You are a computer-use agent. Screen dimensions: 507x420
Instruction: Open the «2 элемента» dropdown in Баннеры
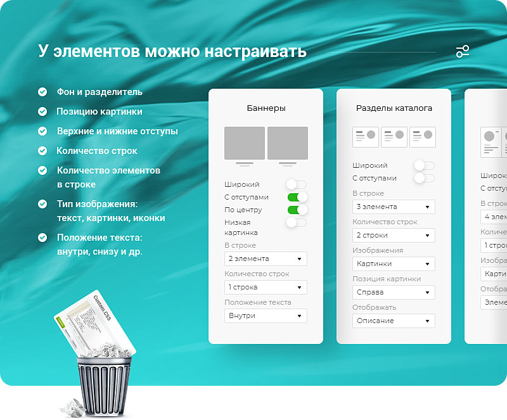(266, 258)
